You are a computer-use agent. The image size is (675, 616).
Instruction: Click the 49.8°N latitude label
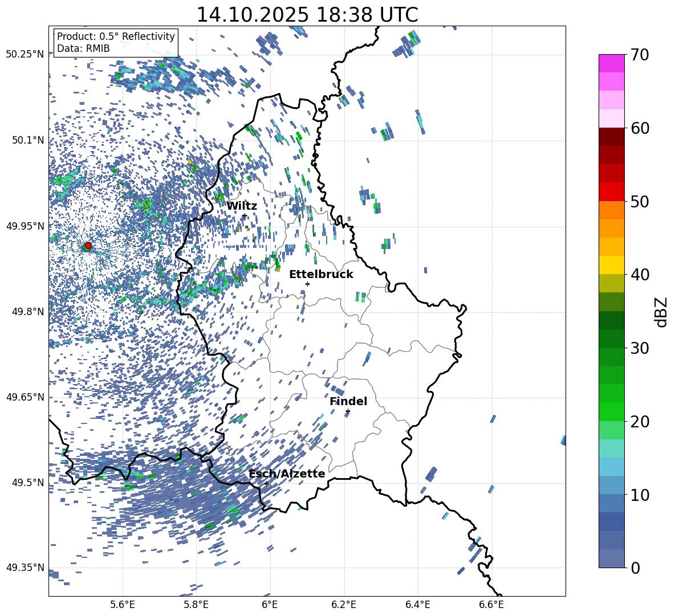click(x=27, y=312)
